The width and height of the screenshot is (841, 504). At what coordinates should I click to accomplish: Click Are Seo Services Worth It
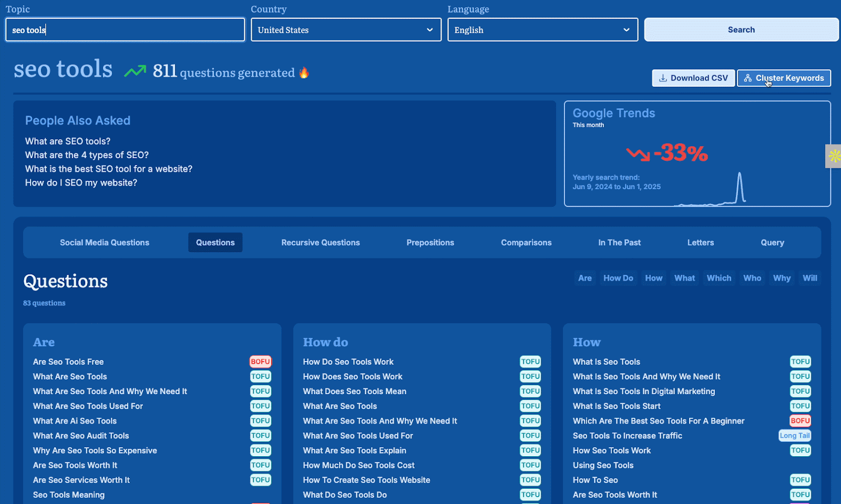click(81, 480)
